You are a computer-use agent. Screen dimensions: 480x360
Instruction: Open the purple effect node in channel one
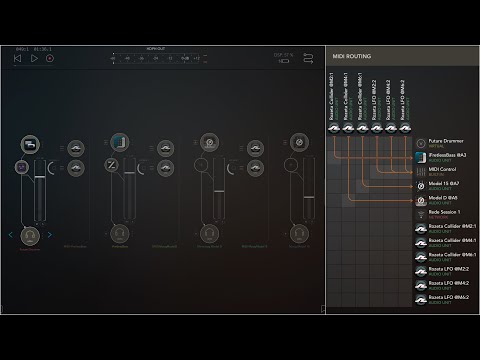click(x=22, y=167)
